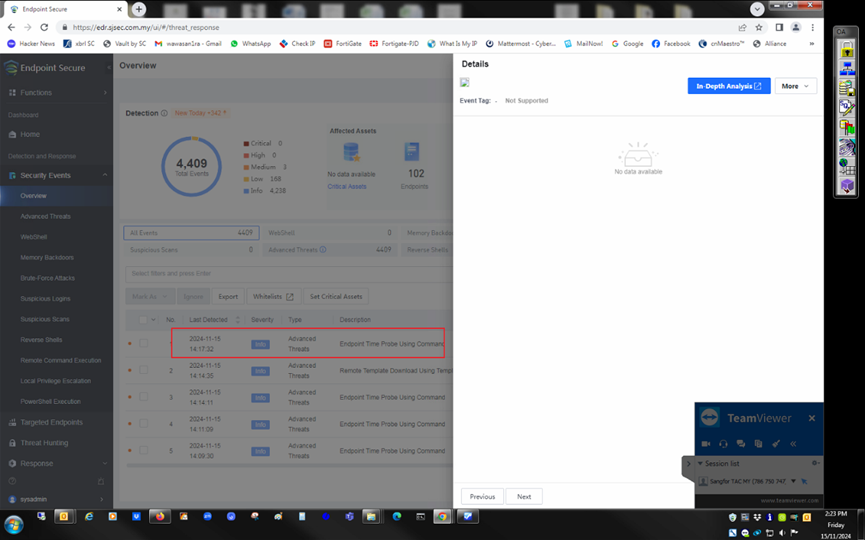Open TeamViewer video camera icon

point(705,443)
